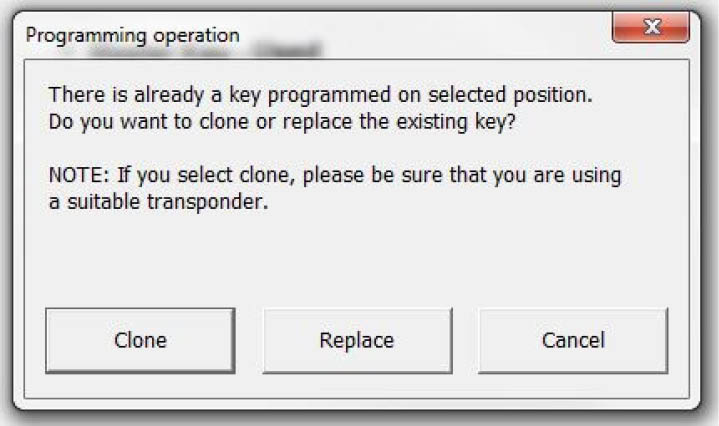The height and width of the screenshot is (426, 719).
Task: Click the Programming operation title bar
Action: click(300, 35)
